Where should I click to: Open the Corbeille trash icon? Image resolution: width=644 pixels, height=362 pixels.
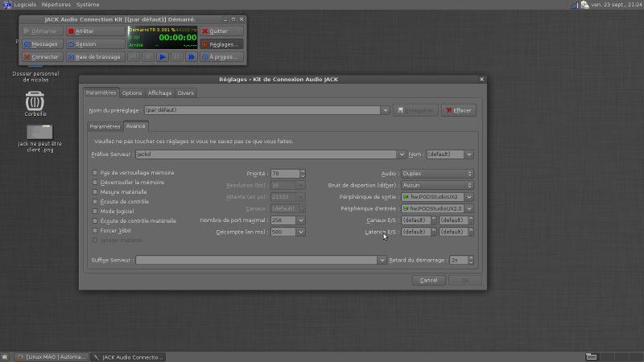coord(35,104)
